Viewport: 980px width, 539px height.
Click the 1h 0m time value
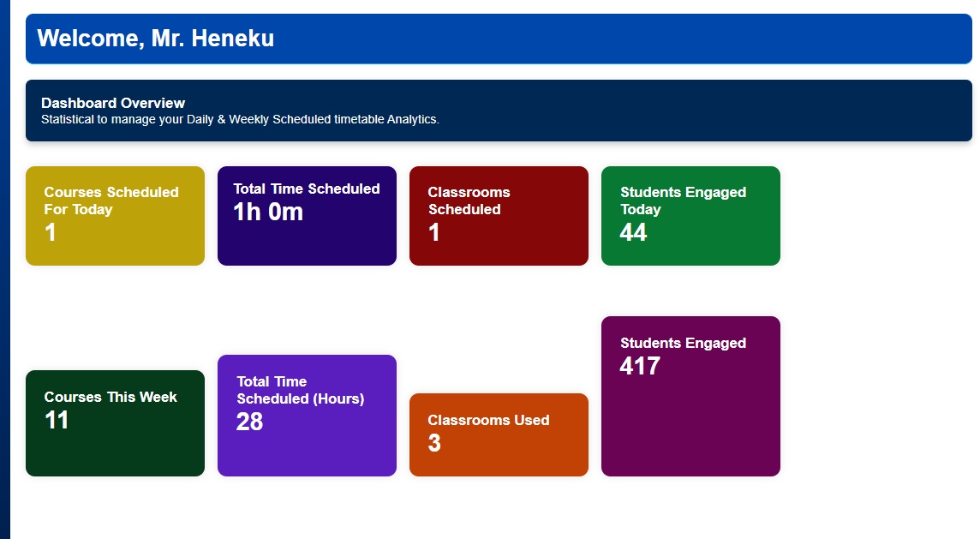click(268, 212)
